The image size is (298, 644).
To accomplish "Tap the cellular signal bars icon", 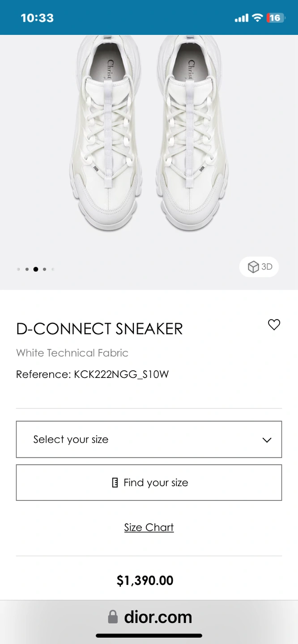I will (241, 18).
